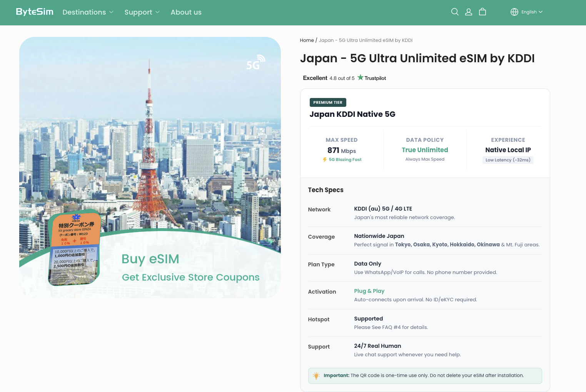Click 'Japan's most reliable network coverage' text

point(404,218)
